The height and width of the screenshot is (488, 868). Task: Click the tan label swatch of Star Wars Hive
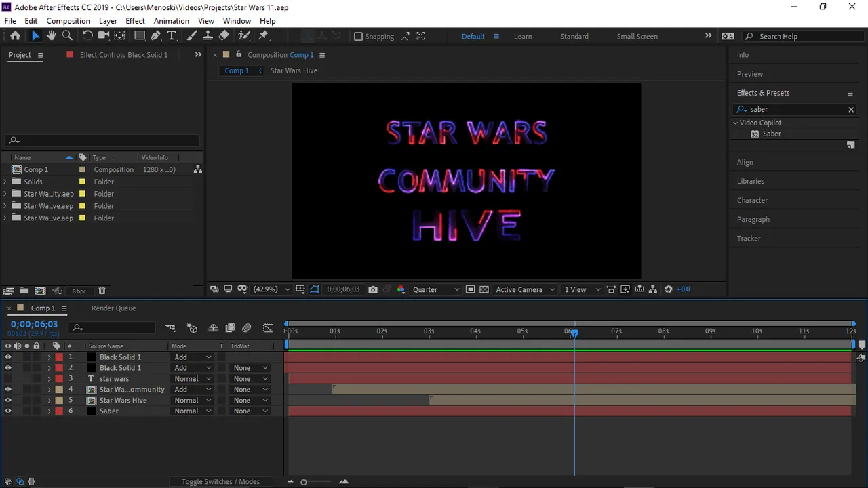59,401
